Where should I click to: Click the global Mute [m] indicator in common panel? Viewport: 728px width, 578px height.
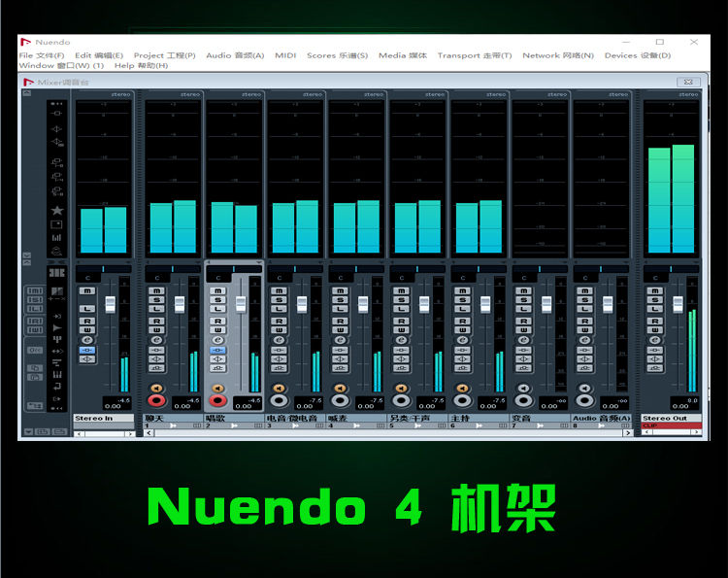point(35,290)
